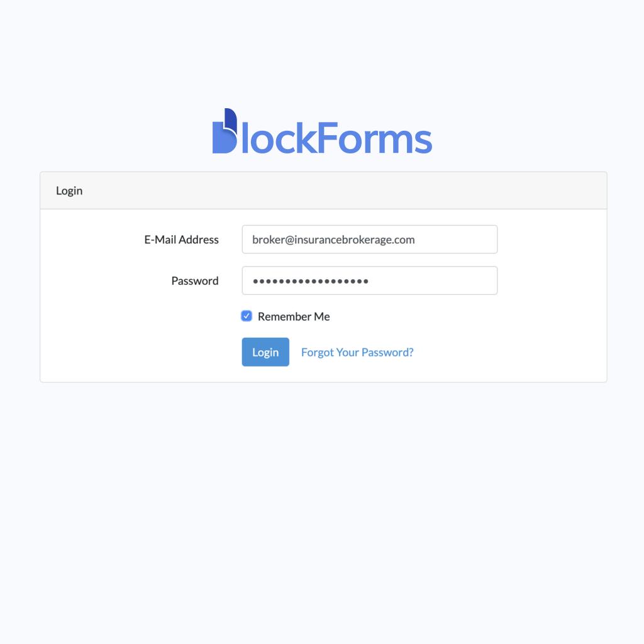Place cursor in broker@insurancebrokerage.com text

333,240
